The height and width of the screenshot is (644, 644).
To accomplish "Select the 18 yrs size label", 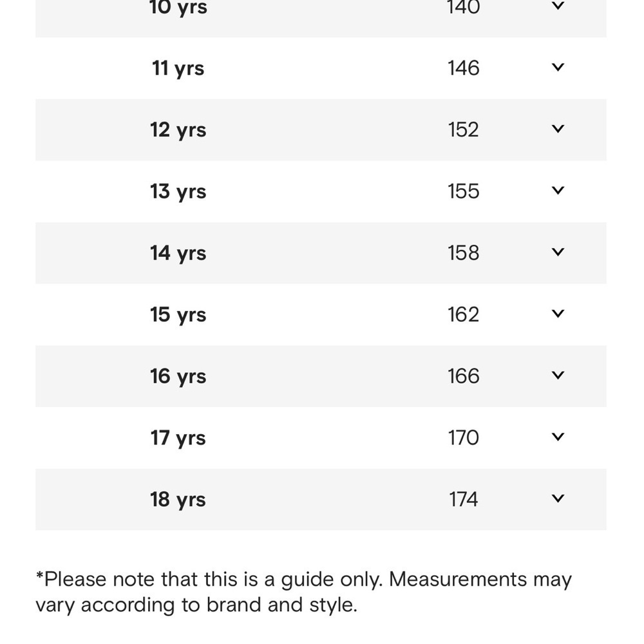I will (178, 500).
